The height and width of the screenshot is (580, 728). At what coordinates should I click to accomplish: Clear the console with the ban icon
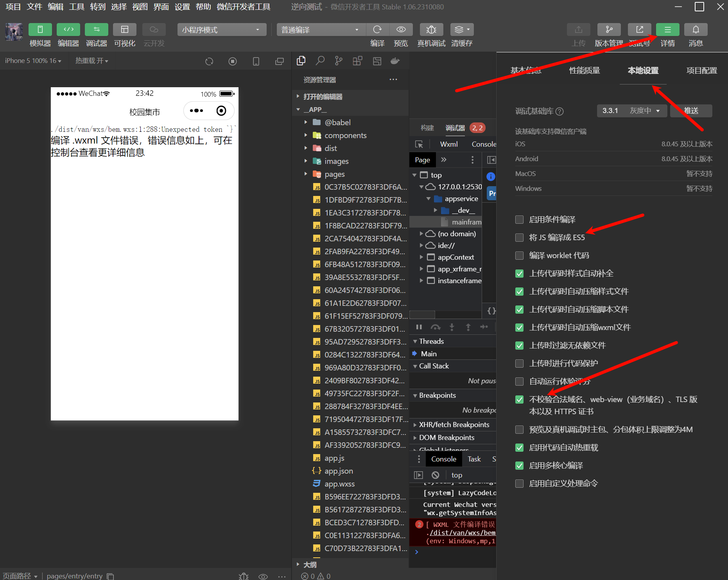pos(435,475)
